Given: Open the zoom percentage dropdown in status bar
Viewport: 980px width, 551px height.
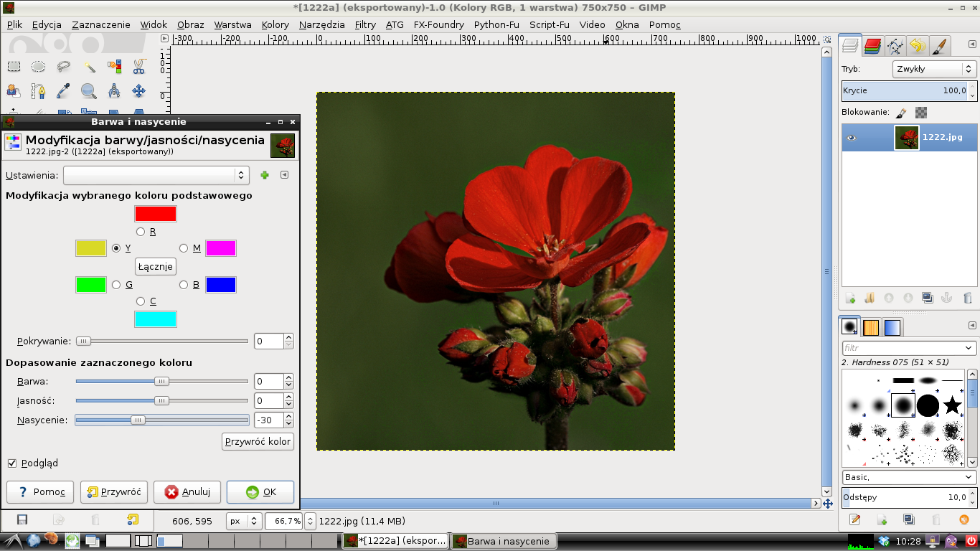Looking at the screenshot, I should pyautogui.click(x=310, y=521).
